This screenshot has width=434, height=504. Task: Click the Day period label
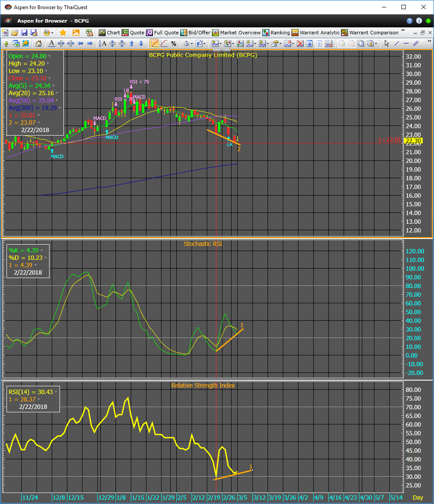click(x=417, y=497)
